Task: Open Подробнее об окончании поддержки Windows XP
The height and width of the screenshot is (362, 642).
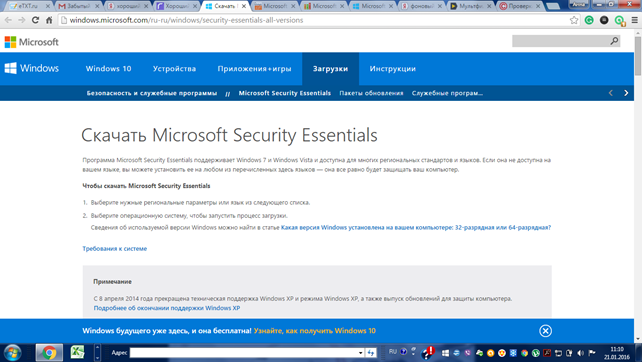Action: point(167,308)
